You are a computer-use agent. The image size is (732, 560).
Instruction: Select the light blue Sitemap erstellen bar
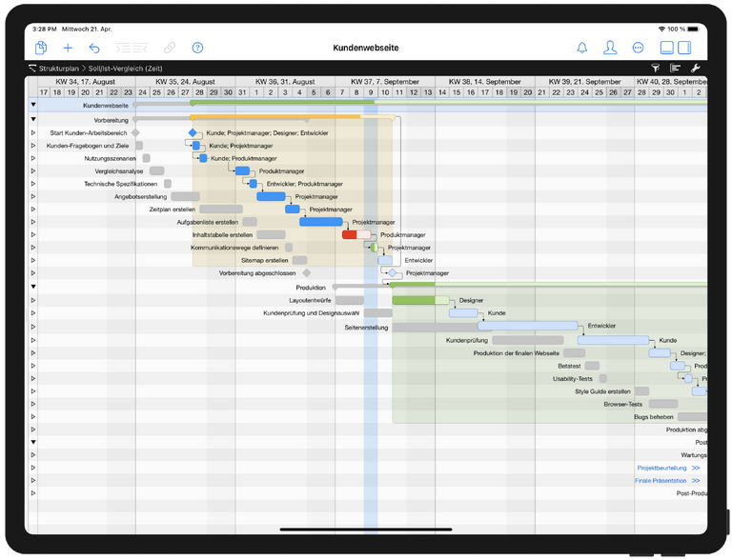tap(385, 260)
